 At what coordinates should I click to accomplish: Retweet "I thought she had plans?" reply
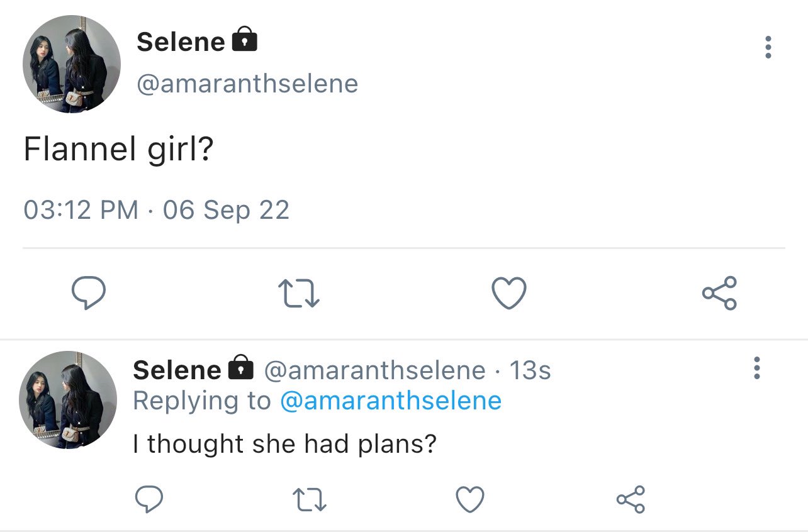[311, 499]
